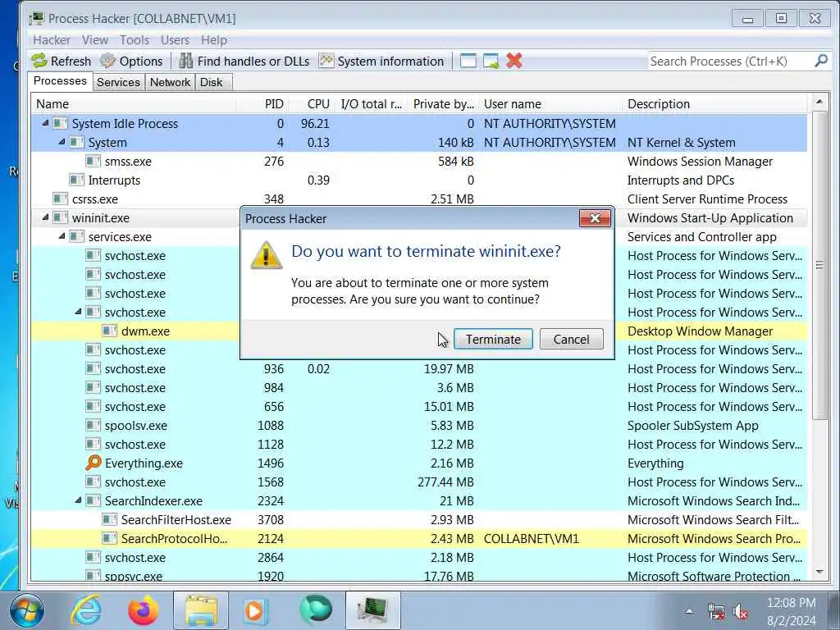Open Windows Explorer folder in the taskbar
The width and height of the screenshot is (840, 630).
click(x=201, y=610)
